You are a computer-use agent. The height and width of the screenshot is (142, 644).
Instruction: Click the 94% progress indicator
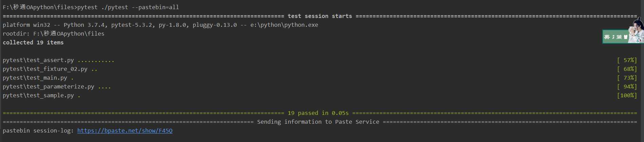(x=627, y=87)
